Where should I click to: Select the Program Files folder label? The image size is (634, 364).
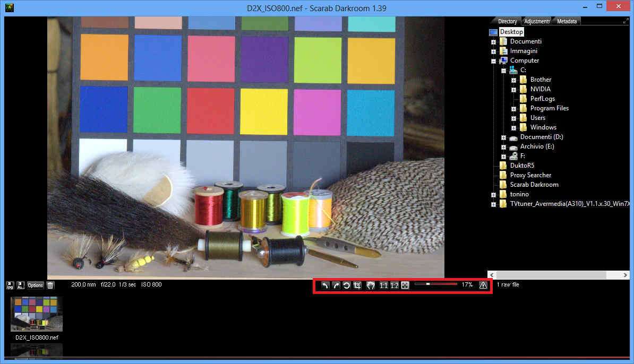(x=550, y=108)
